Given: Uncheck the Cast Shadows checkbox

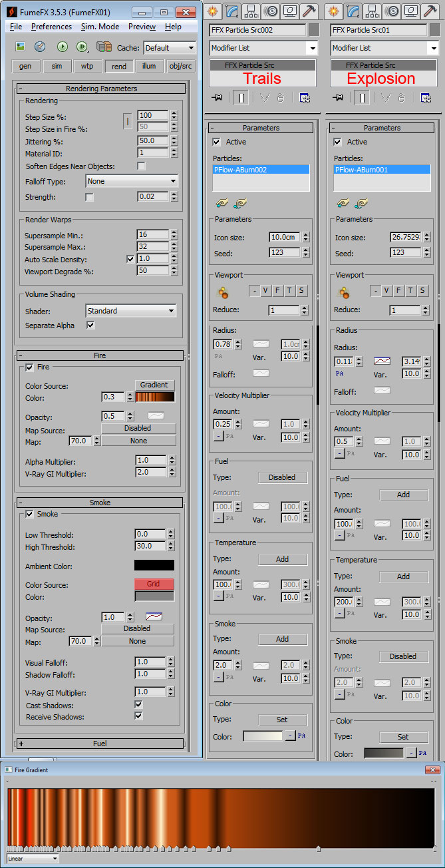Looking at the screenshot, I should (138, 705).
